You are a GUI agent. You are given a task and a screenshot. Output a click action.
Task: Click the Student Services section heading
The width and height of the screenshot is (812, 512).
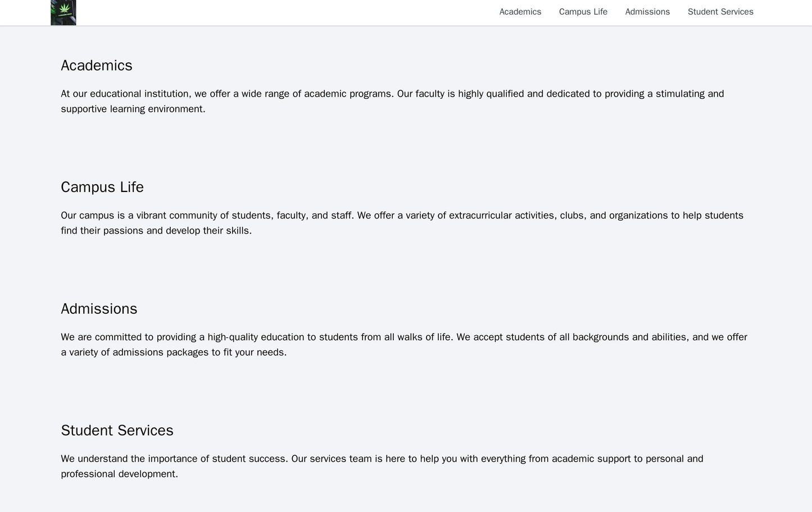point(117,430)
